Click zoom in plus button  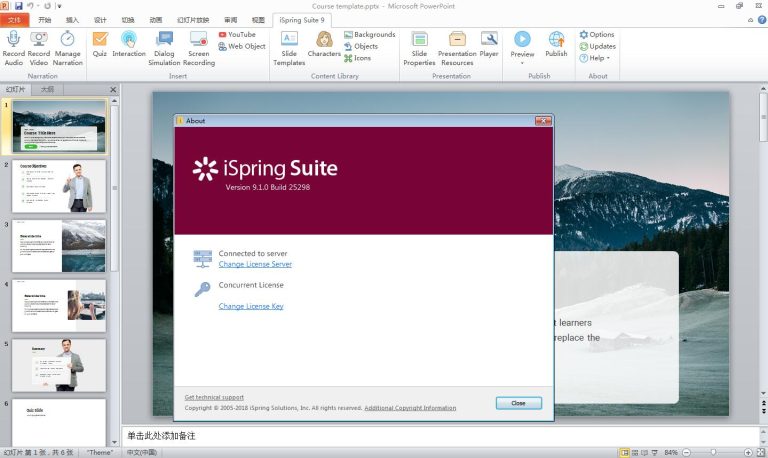(x=748, y=453)
